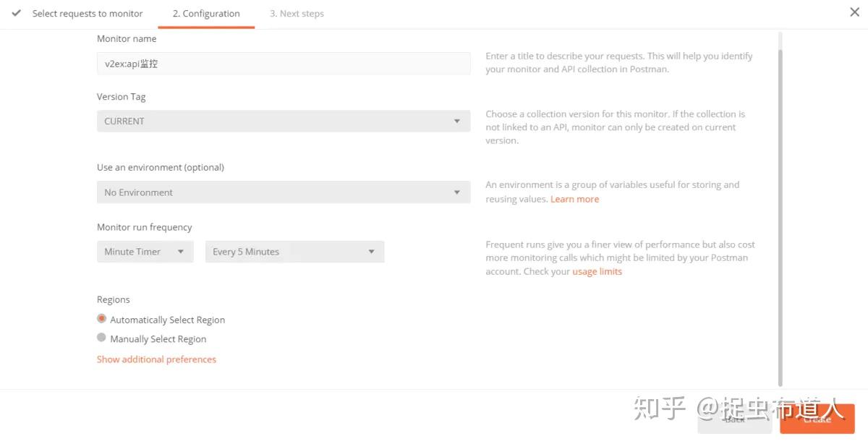Click the Regions section label
868x444 pixels.
tap(114, 299)
